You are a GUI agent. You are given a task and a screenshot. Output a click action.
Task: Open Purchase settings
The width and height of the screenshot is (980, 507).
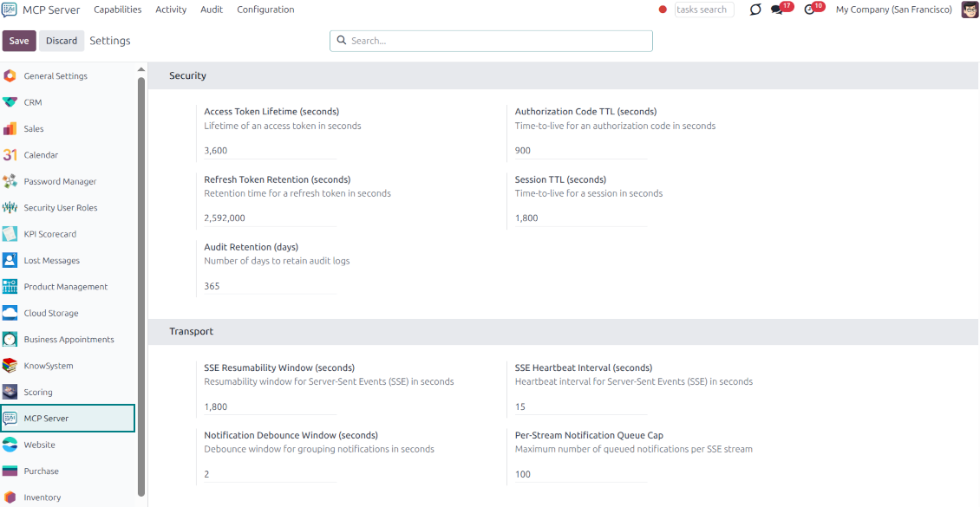[x=41, y=471]
